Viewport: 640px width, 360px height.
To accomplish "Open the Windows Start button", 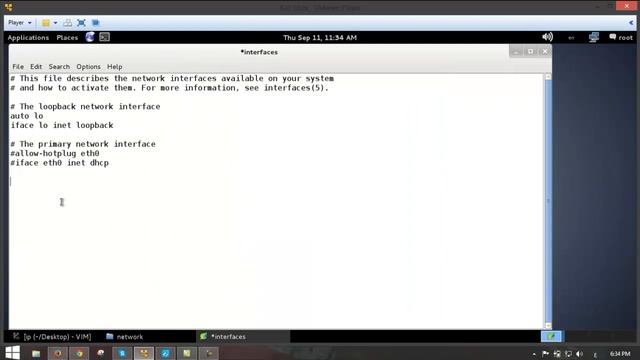I will point(12,353).
